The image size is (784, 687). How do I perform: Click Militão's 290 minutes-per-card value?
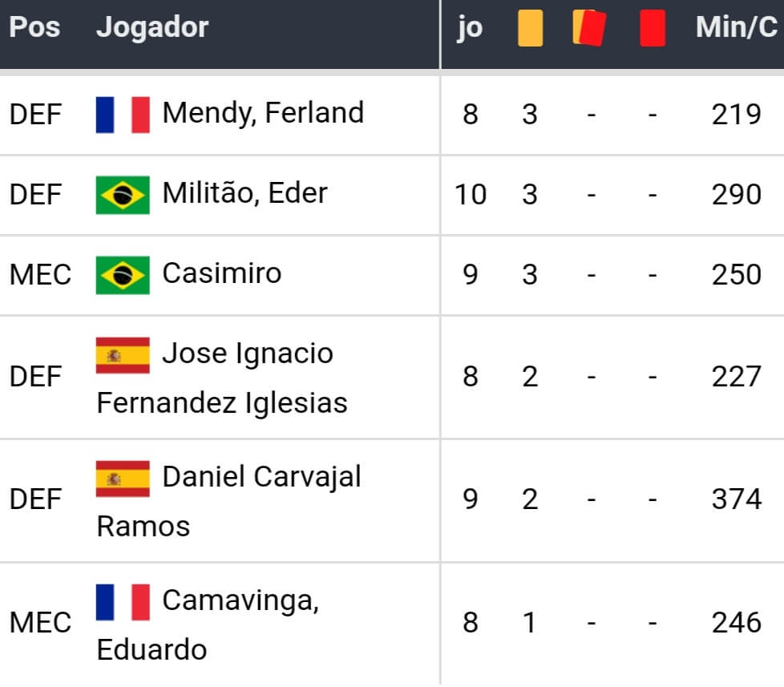[x=736, y=195]
